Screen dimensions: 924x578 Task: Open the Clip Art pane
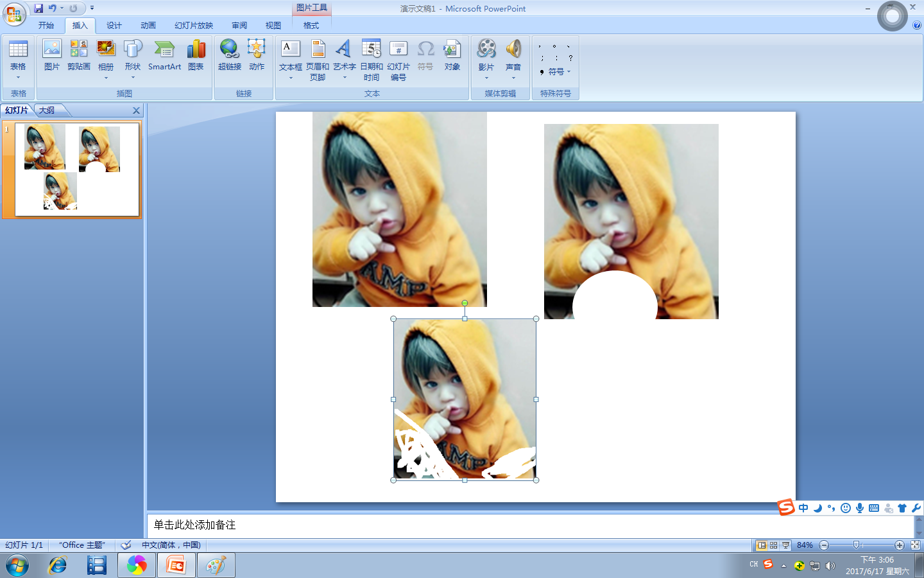79,55
